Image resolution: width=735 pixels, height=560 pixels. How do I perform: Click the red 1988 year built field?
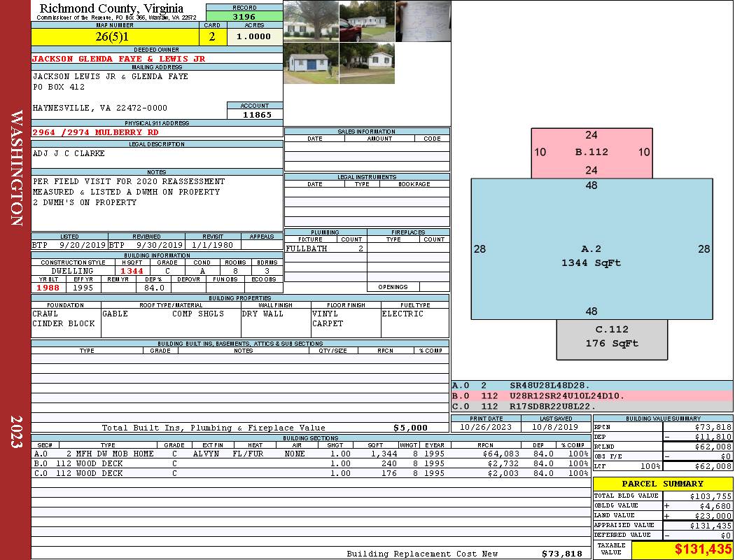(x=48, y=288)
